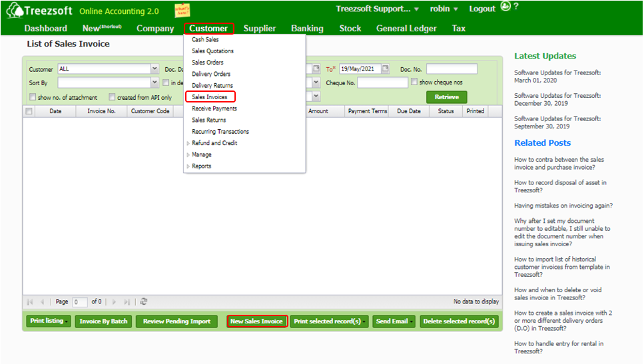644x364 pixels.
Task: Click Delete selected record(s) button
Action: (x=459, y=321)
